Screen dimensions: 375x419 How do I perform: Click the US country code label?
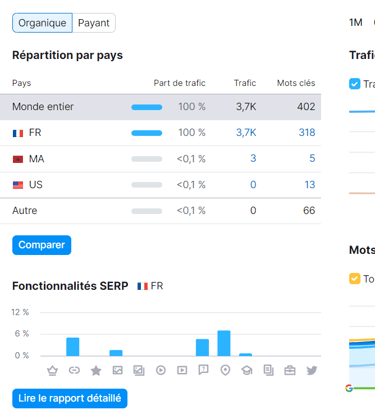[x=36, y=185]
